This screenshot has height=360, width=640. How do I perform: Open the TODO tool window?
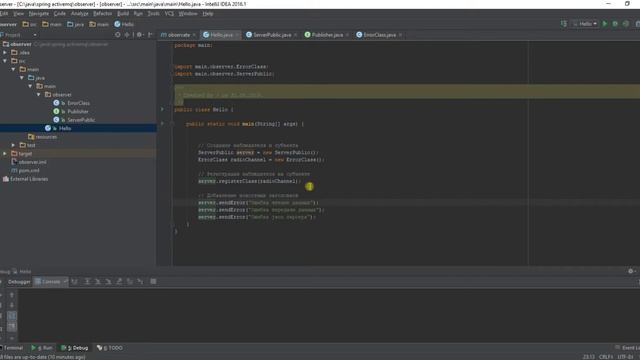(110, 348)
